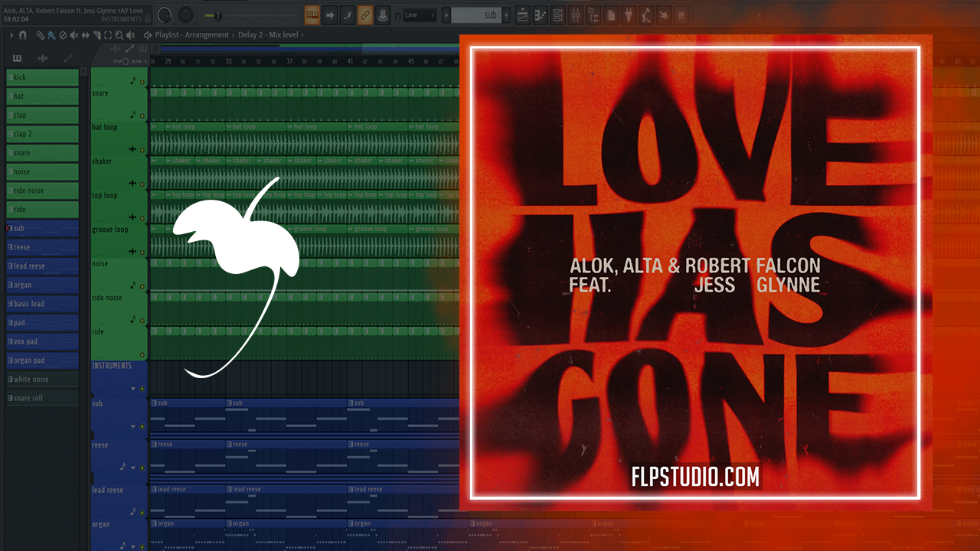Select the 'kick' pattern in the picker
Image resolution: width=980 pixels, height=551 pixels.
tap(43, 77)
